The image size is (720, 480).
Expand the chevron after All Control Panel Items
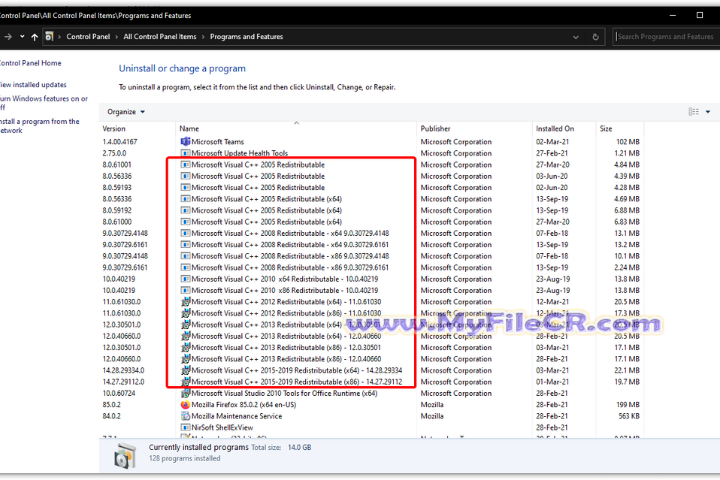(203, 37)
